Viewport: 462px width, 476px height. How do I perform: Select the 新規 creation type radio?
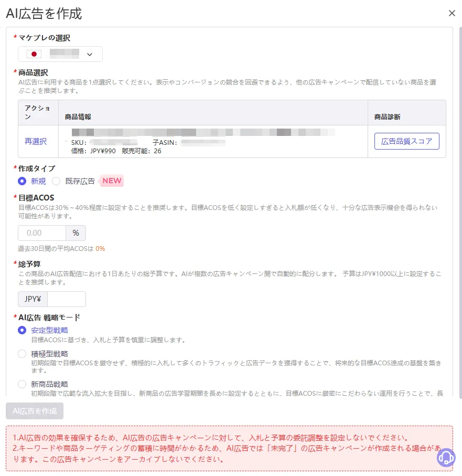click(x=22, y=181)
